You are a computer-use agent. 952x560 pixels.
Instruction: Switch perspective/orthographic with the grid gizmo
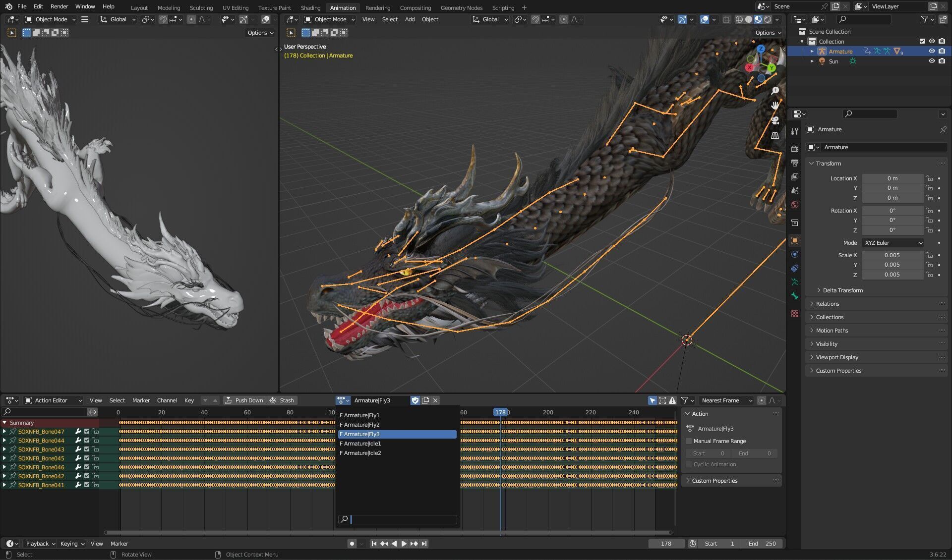(x=775, y=135)
